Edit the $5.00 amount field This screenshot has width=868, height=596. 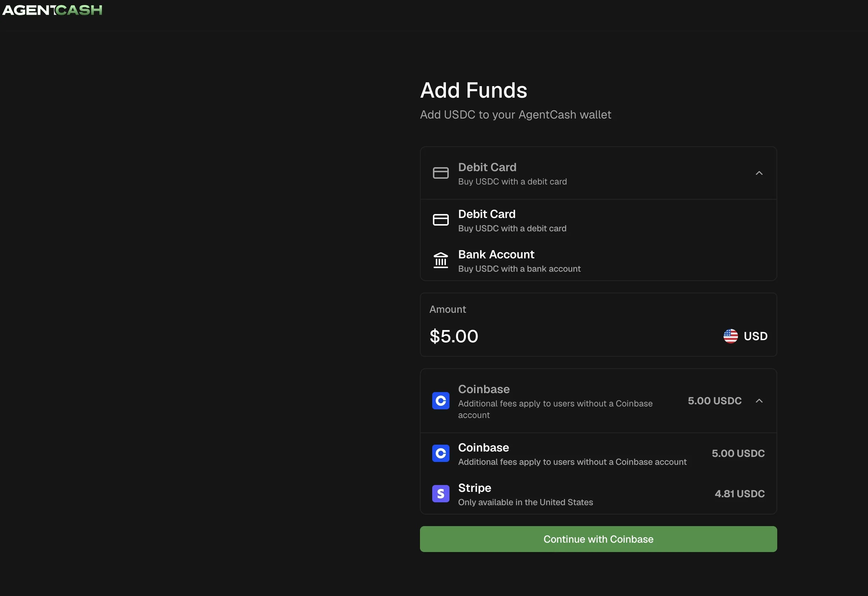pos(454,336)
